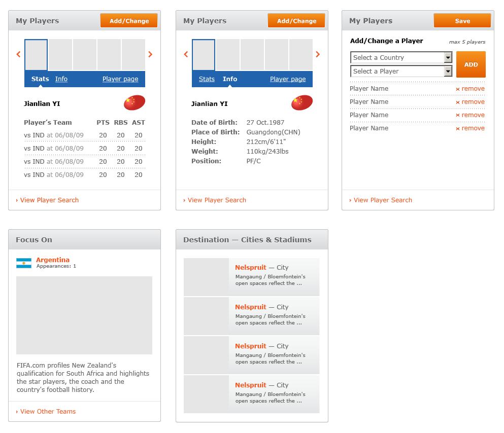The image size is (504, 433).
Task: Click the orange ADD button
Action: (x=471, y=64)
